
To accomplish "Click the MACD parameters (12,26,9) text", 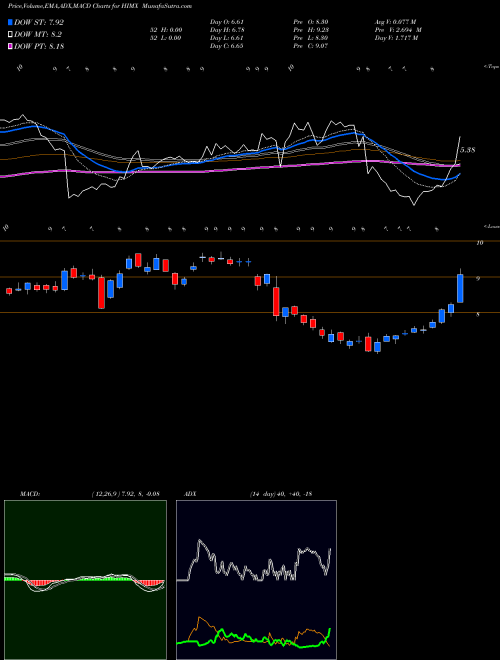I will click(125, 494).
